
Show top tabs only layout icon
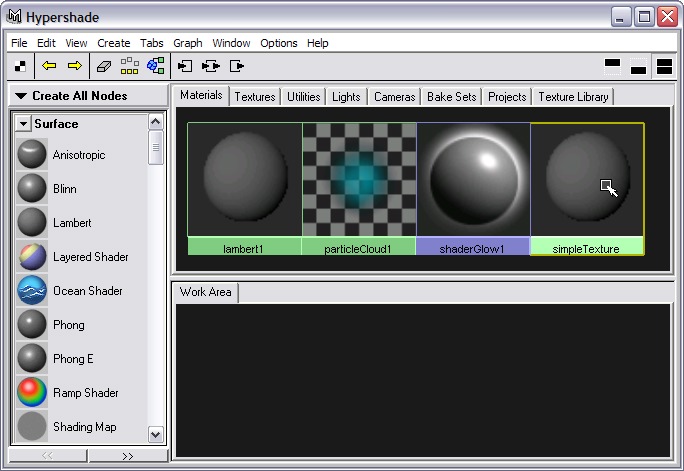tap(613, 66)
